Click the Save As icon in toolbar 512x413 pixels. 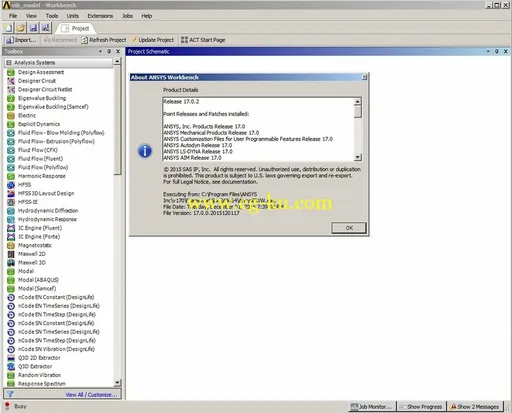tap(46, 28)
